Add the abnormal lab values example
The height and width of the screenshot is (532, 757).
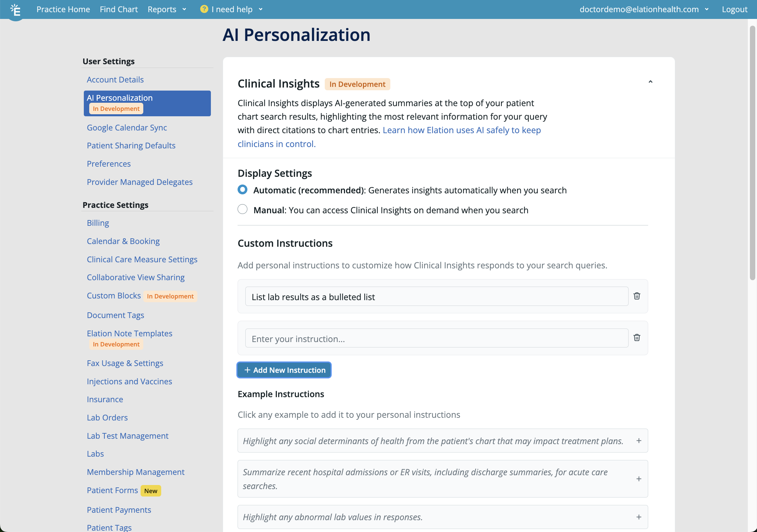tap(638, 517)
